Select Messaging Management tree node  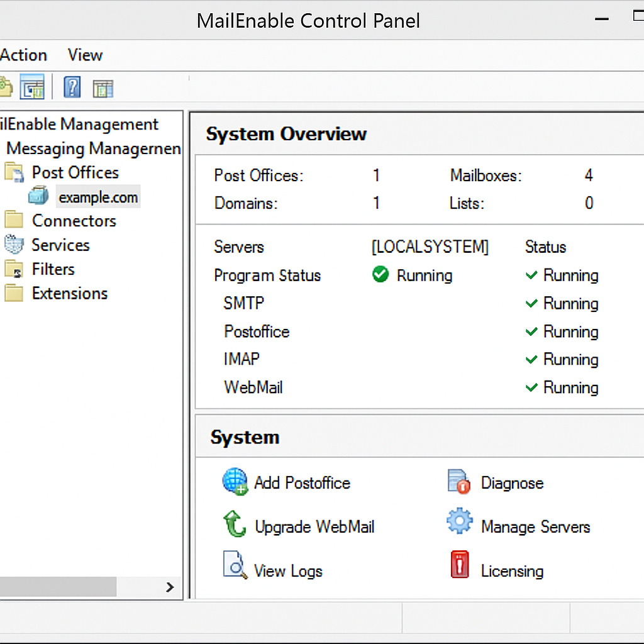coord(94,148)
